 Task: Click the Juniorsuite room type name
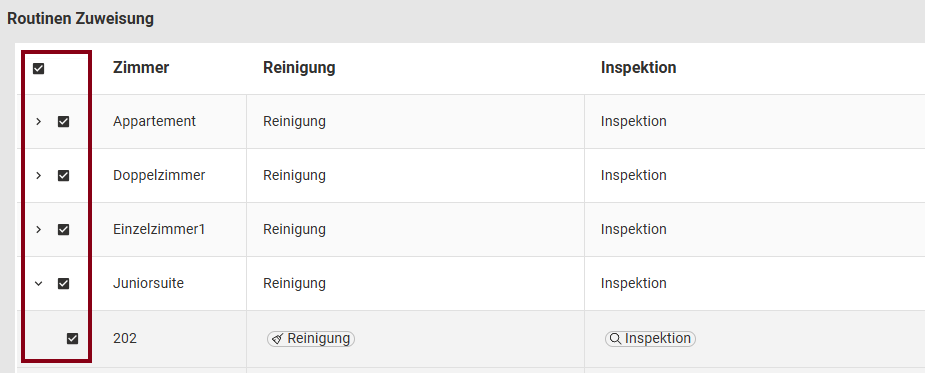pos(148,284)
